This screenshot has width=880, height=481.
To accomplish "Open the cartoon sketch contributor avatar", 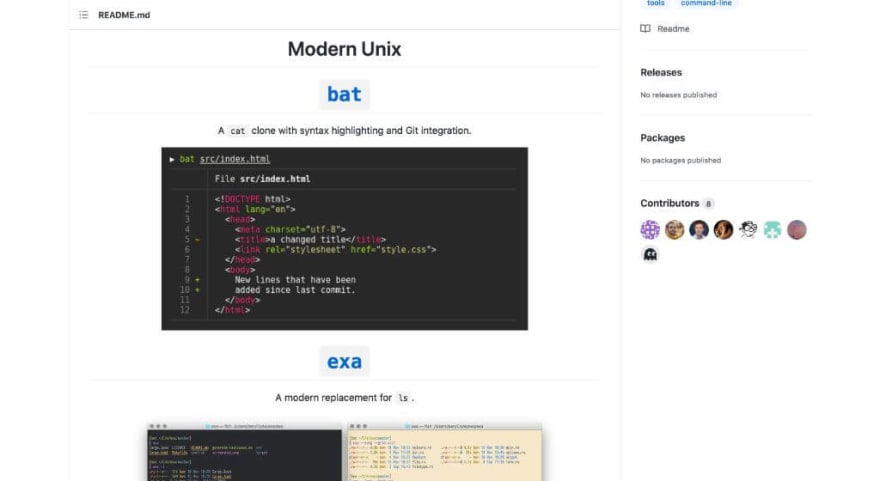I will click(x=748, y=230).
